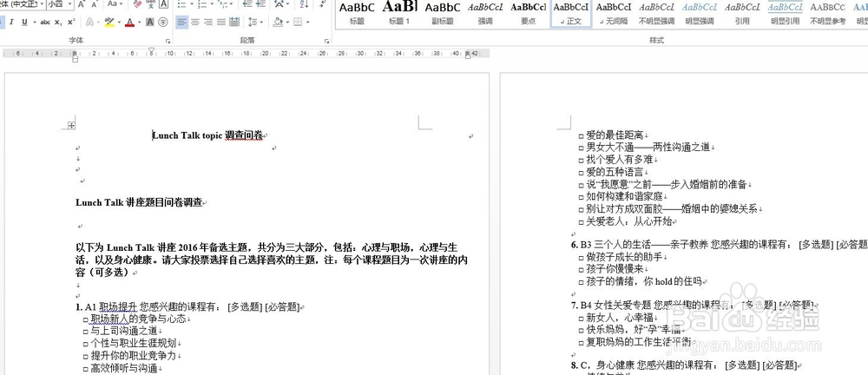Screen dimensions: 868x375
Task: Click the borders grid icon
Action: (298, 23)
